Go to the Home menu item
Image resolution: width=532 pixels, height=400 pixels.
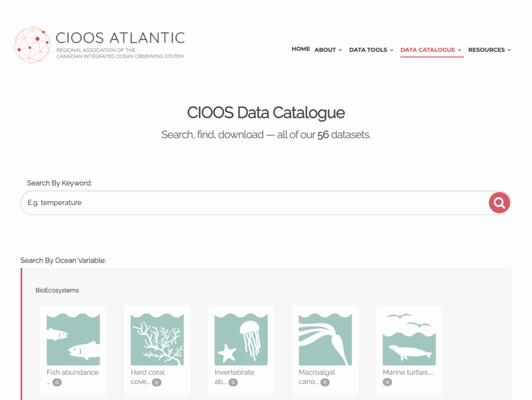[301, 49]
